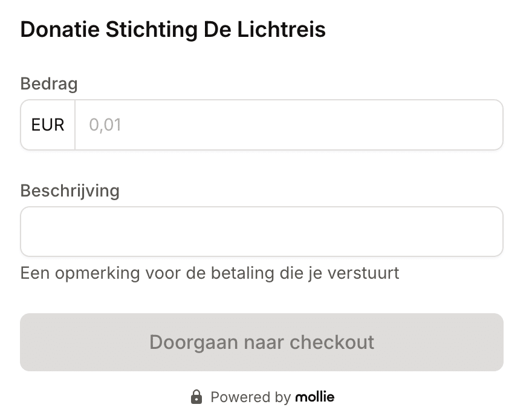
Task: Click the word checkout on the button
Action: coord(332,342)
